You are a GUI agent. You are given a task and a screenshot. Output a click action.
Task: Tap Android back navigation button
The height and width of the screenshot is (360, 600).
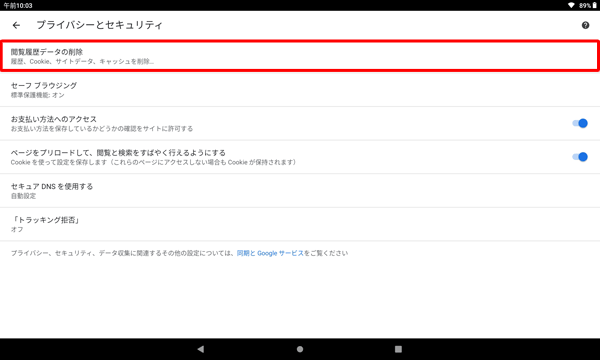coord(201,349)
